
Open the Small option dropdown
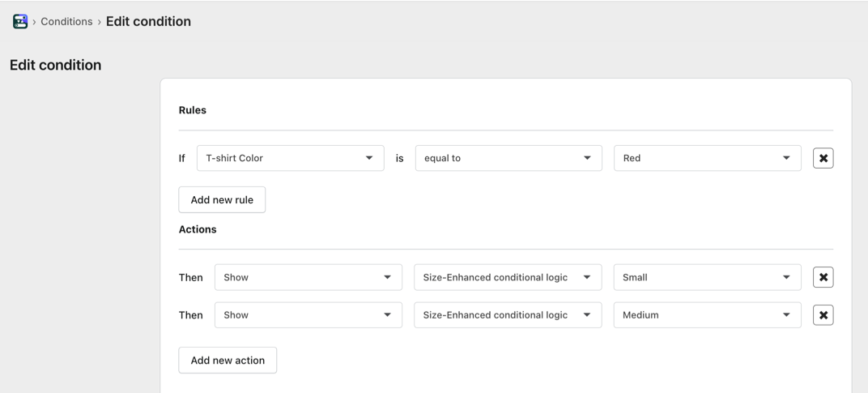click(x=707, y=277)
